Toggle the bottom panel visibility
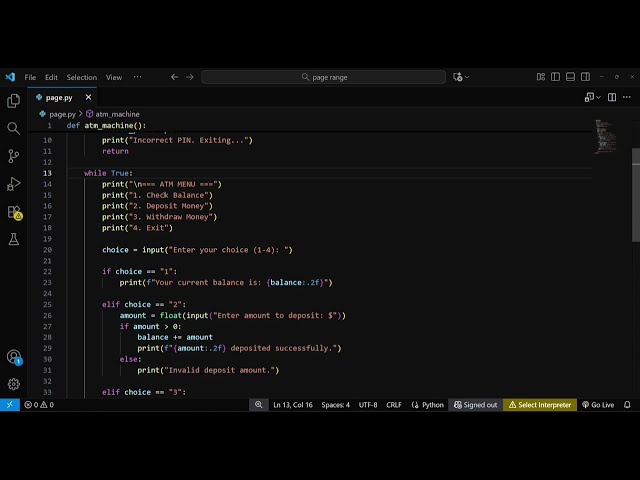 (570, 77)
